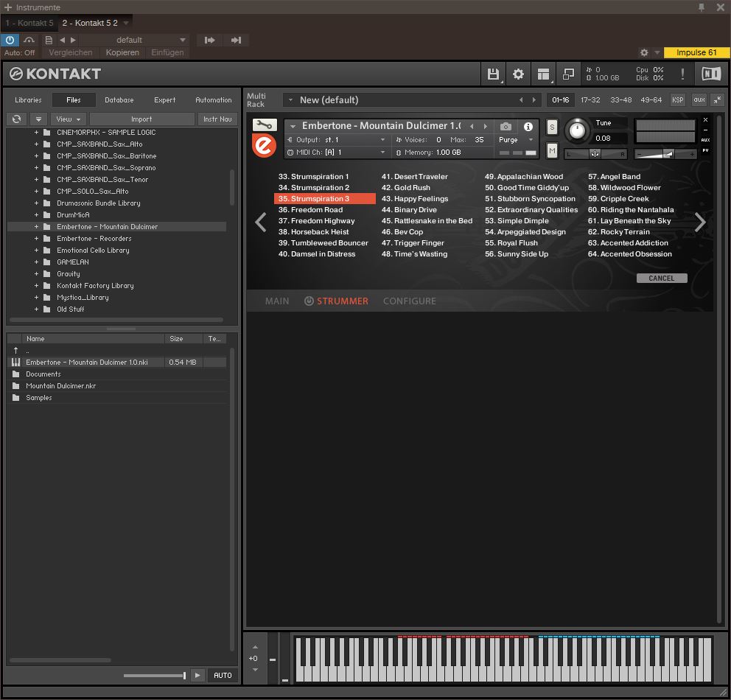731x700 pixels.
Task: Toggle the STRUMMER power button
Action: 309,301
